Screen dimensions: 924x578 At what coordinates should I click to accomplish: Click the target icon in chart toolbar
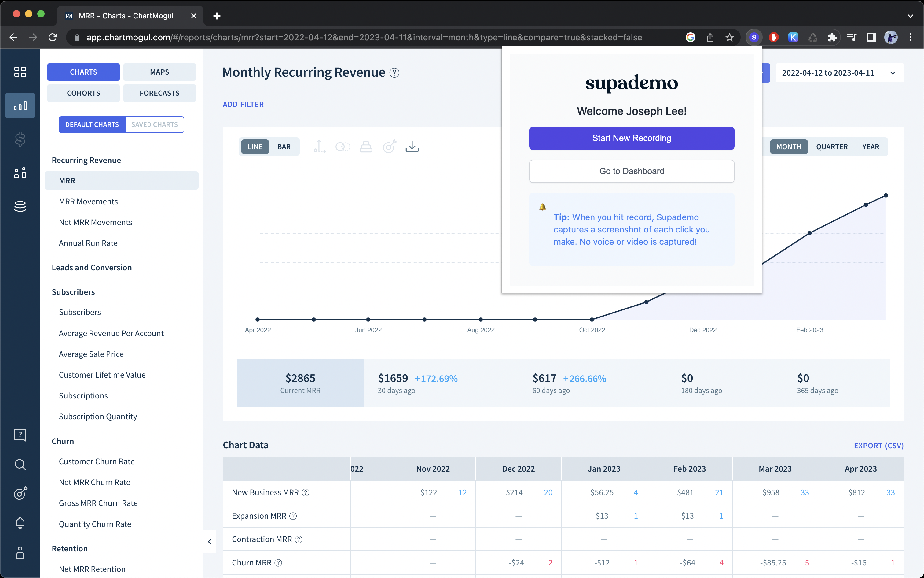coord(390,147)
